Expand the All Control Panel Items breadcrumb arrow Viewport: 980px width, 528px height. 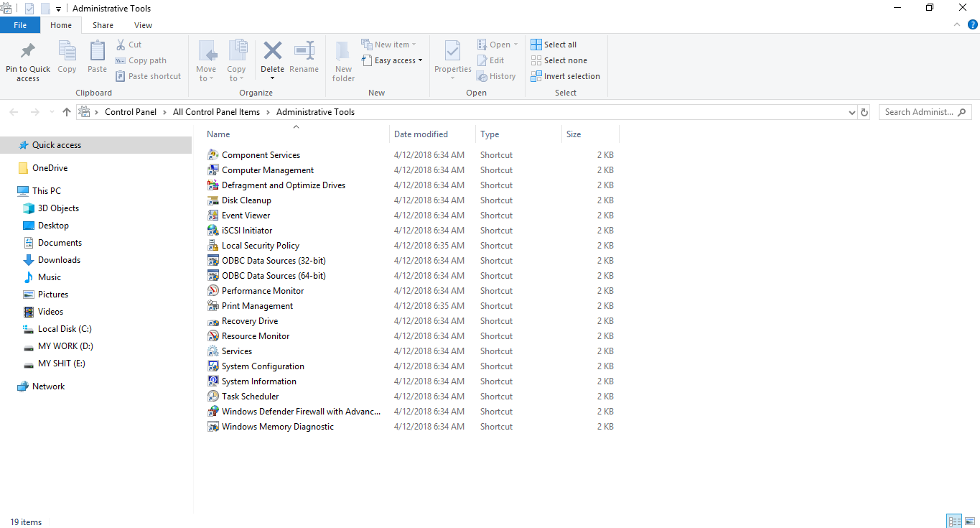[268, 112]
